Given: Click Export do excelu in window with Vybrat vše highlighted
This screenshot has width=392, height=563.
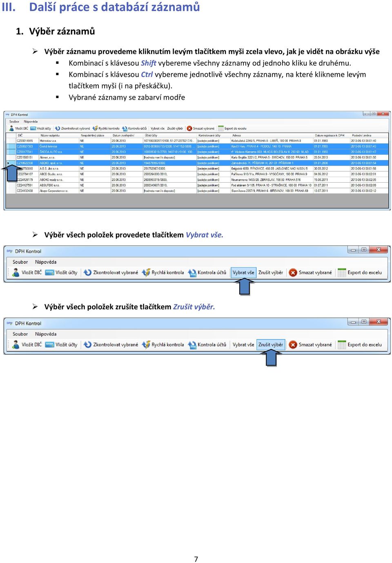Looking at the screenshot, I should tap(360, 273).
